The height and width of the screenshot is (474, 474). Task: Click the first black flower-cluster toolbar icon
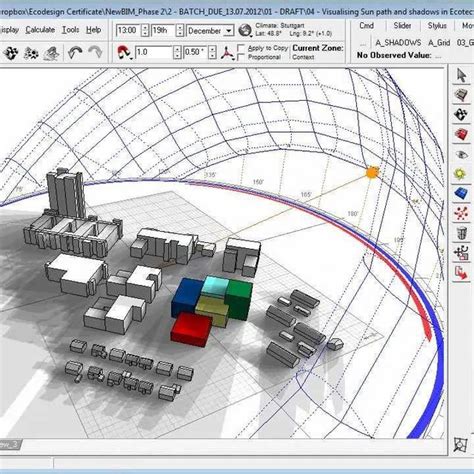tap(11, 53)
